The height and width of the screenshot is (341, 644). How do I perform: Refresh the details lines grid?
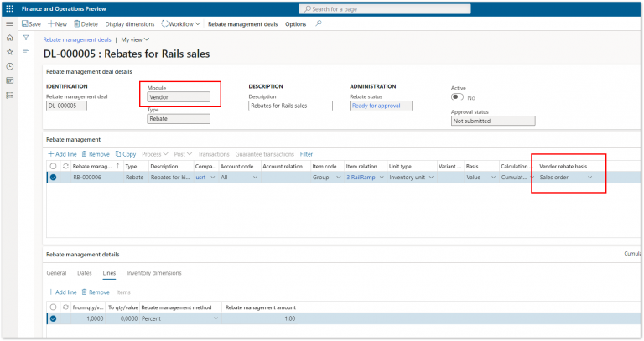(x=65, y=307)
